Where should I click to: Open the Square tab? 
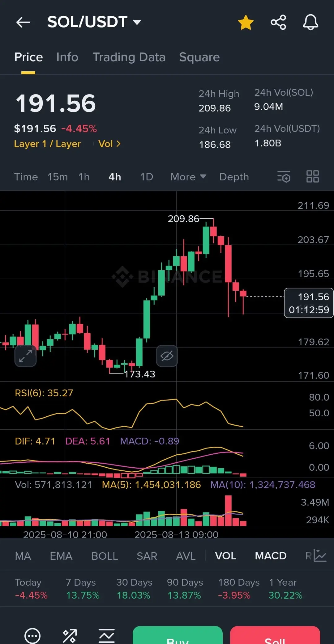(199, 57)
